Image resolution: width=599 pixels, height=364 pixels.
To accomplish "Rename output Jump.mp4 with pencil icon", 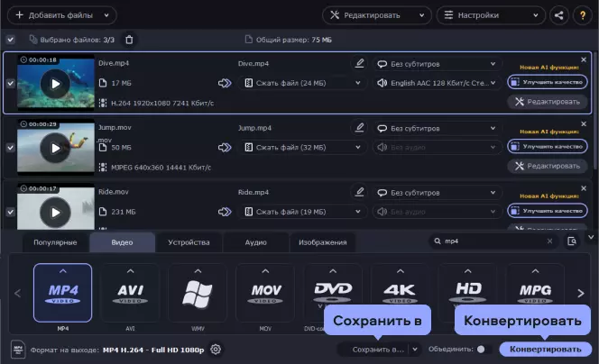I will click(359, 128).
